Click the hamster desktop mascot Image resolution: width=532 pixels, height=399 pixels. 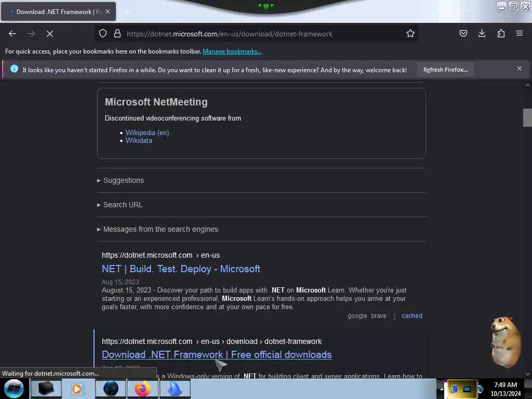point(506,342)
